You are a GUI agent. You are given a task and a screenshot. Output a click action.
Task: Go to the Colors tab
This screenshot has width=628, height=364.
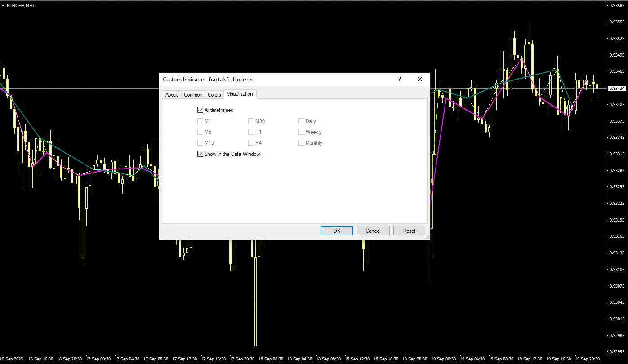[214, 95]
